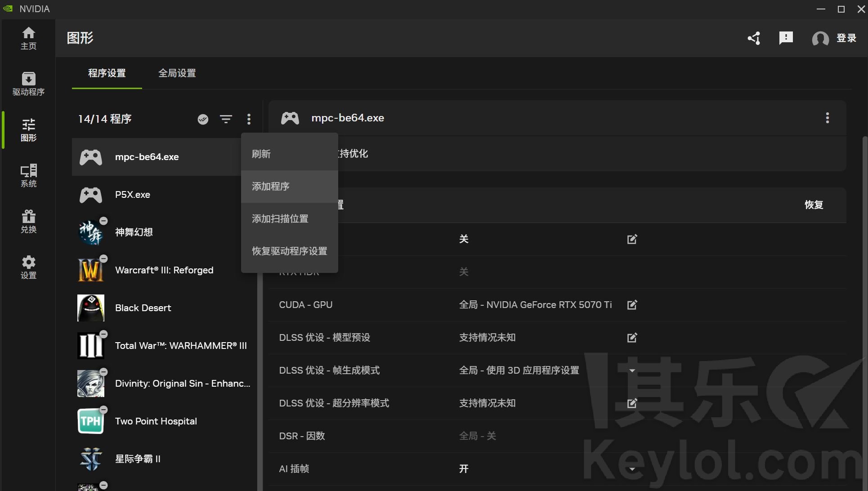The height and width of the screenshot is (491, 868).
Task: Open 设置 gear in sidebar
Action: 28,267
